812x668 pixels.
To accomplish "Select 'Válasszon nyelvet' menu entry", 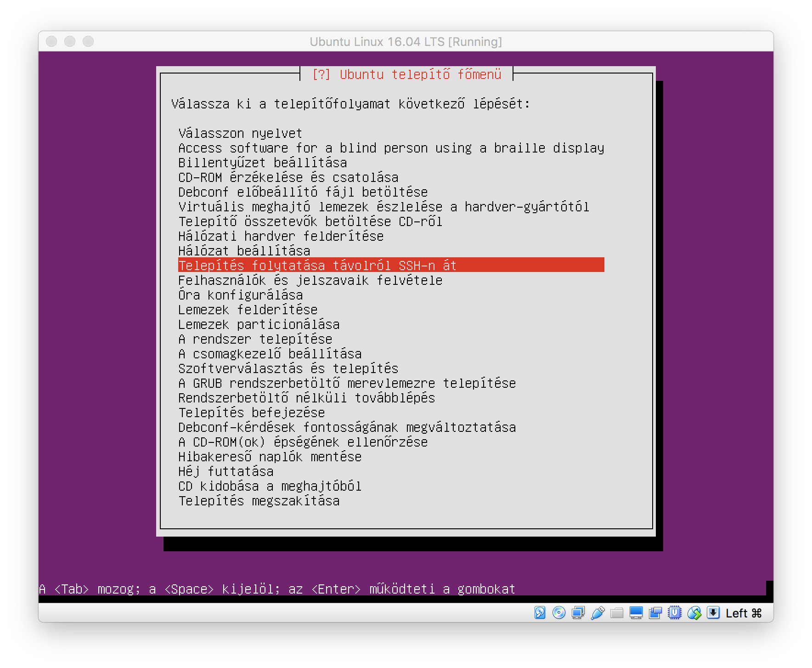I will point(240,133).
